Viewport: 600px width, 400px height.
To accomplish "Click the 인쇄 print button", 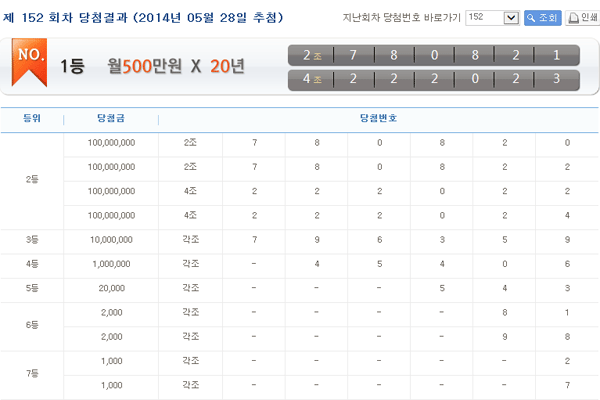I will point(580,18).
